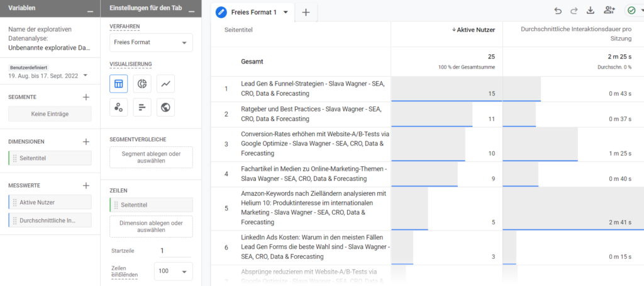Click the Keine Einträge segments box
This screenshot has height=286, width=644.
pyautogui.click(x=50, y=114)
